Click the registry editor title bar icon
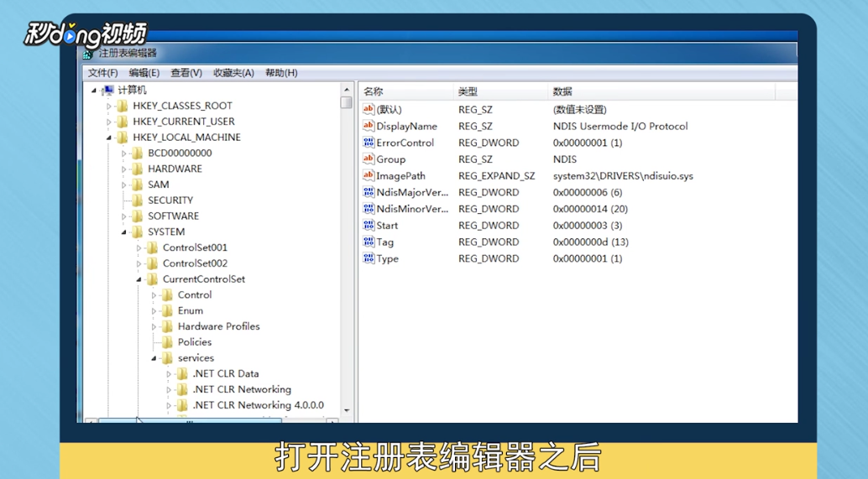This screenshot has width=868, height=479. point(88,54)
